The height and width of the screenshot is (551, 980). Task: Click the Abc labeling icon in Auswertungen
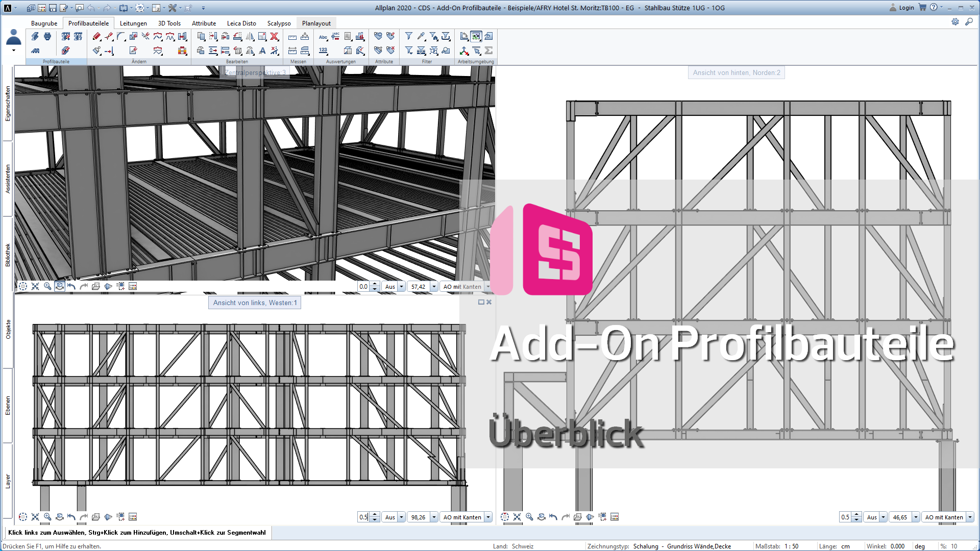(x=323, y=37)
